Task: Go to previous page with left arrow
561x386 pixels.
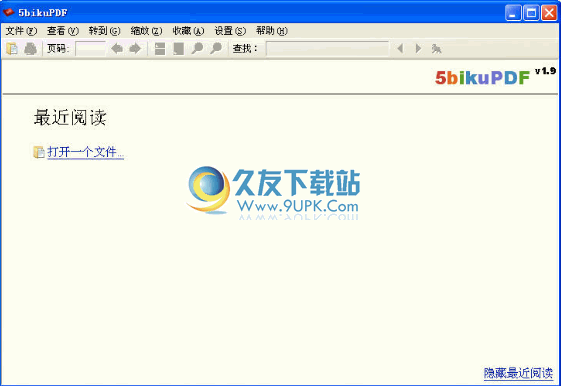Action: pos(117,48)
